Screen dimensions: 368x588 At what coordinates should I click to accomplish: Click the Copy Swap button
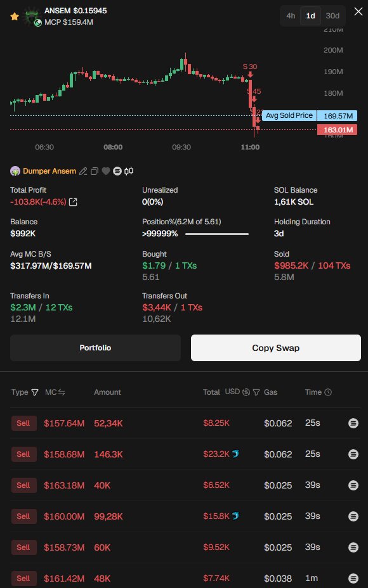pos(276,348)
